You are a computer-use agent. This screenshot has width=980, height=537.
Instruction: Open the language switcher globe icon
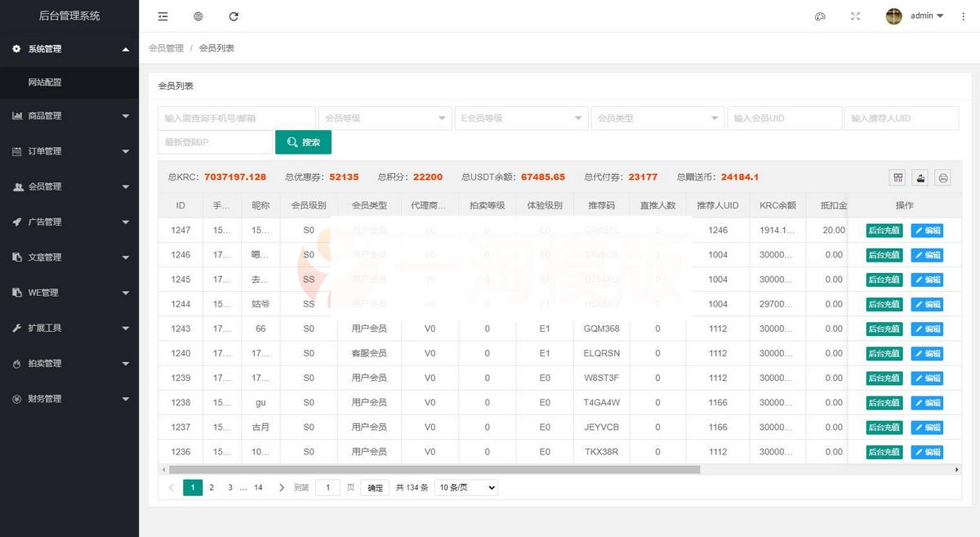tap(198, 16)
